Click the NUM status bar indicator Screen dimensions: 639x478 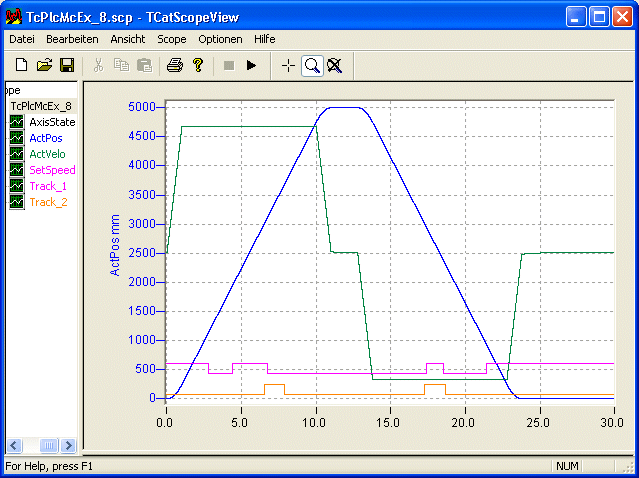pos(567,466)
